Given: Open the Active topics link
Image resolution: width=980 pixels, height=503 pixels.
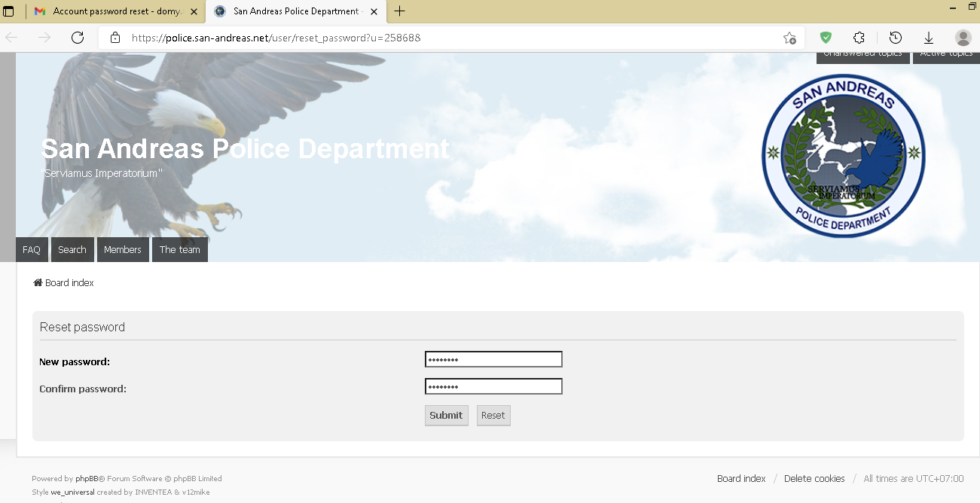Looking at the screenshot, I should click(946, 56).
